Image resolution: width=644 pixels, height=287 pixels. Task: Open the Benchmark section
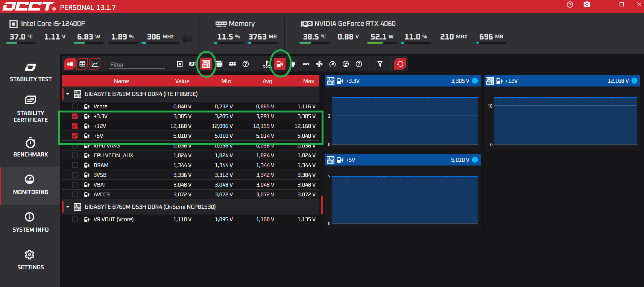click(x=30, y=147)
